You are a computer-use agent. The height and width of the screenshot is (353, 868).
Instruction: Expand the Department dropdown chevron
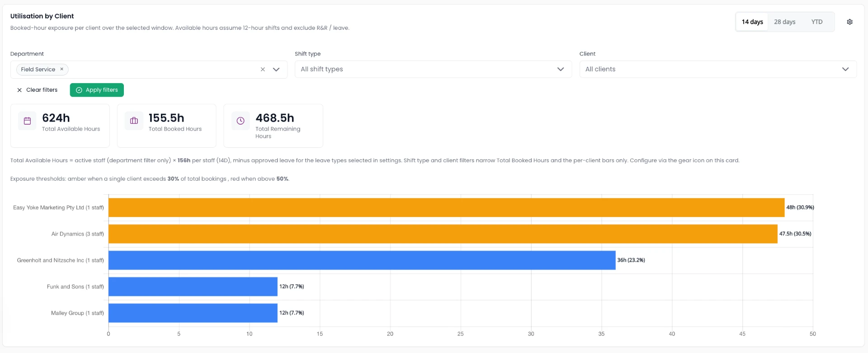click(276, 69)
